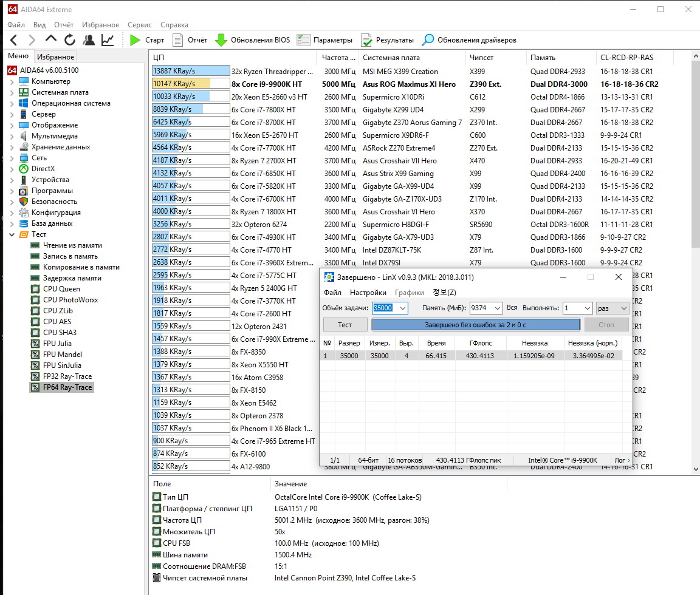
Task: Open Объём задачи dropdown in LinX
Action: pyautogui.click(x=403, y=308)
